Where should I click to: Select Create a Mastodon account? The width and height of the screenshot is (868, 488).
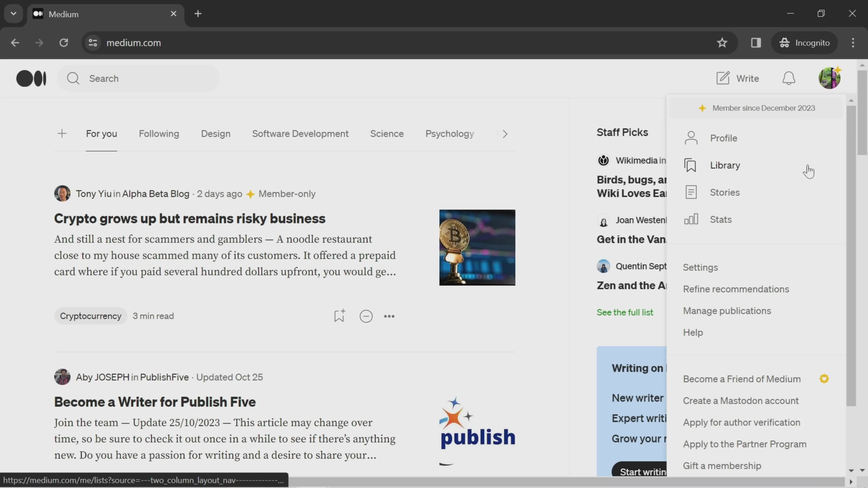point(741,401)
